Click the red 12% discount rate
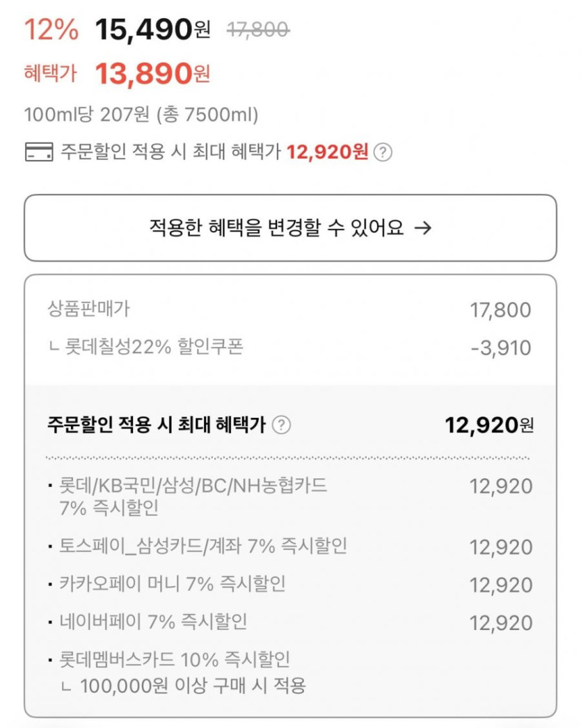 [x=51, y=30]
